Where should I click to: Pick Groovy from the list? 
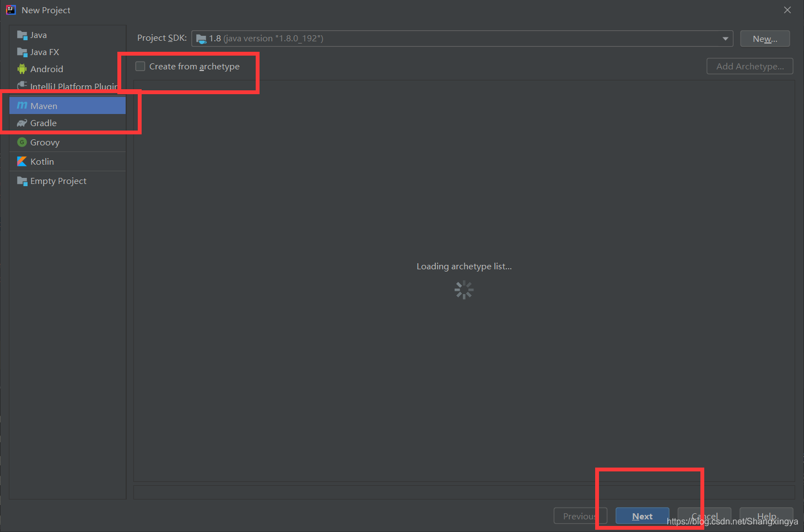[x=68, y=142]
